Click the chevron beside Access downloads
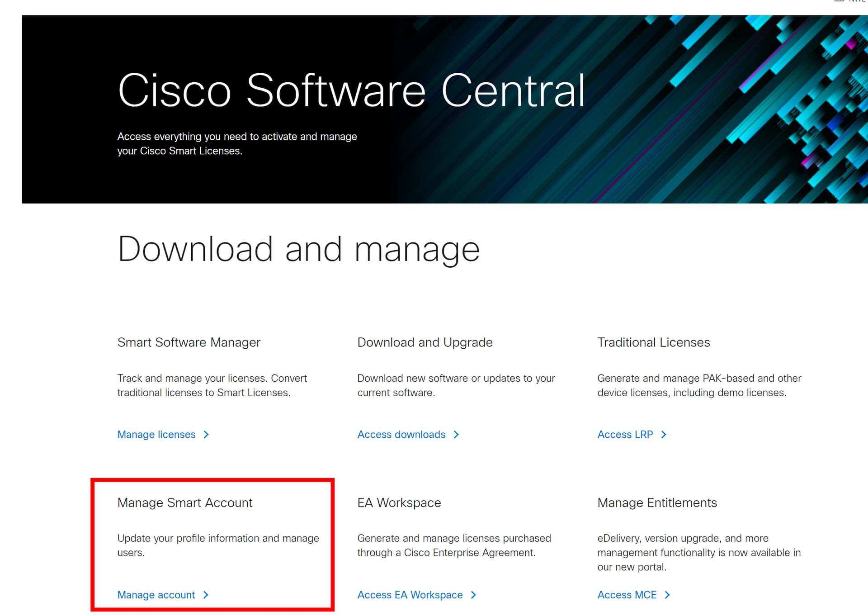This screenshot has height=616, width=868. (456, 434)
